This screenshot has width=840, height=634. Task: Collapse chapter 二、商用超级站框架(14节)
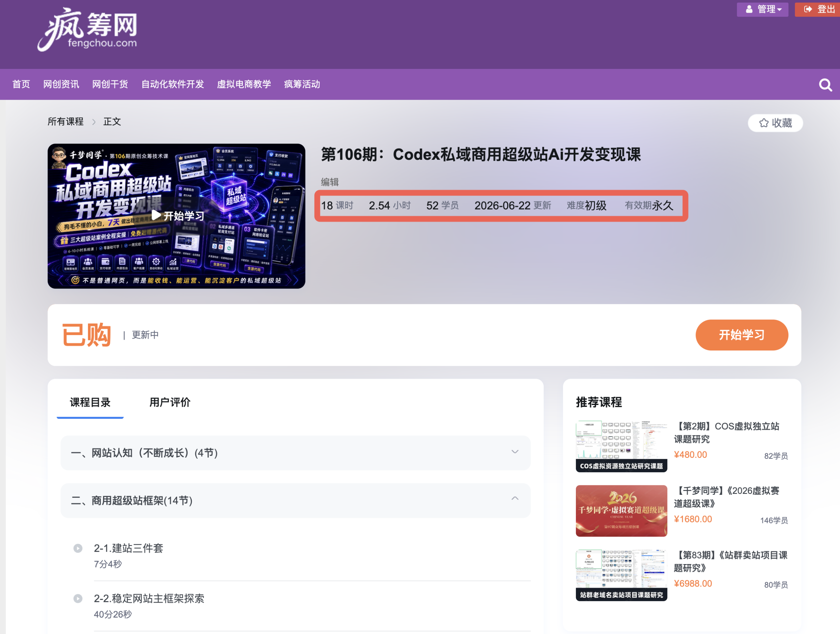295,500
